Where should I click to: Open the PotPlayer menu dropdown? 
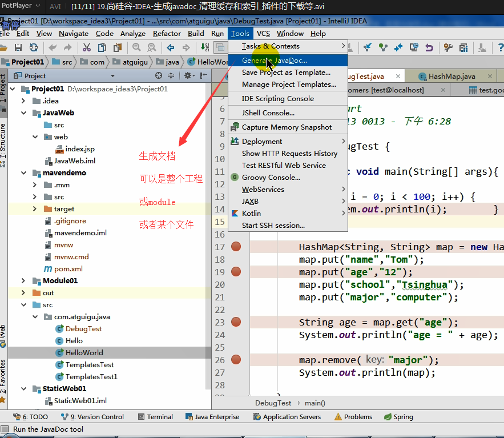[x=21, y=6]
